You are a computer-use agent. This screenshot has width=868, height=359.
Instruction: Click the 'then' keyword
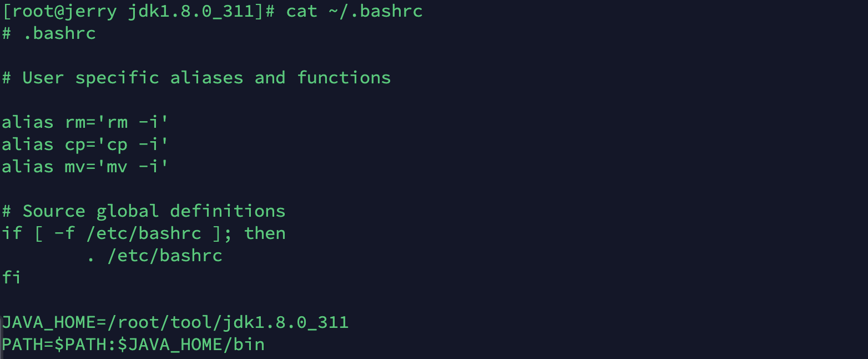click(265, 233)
